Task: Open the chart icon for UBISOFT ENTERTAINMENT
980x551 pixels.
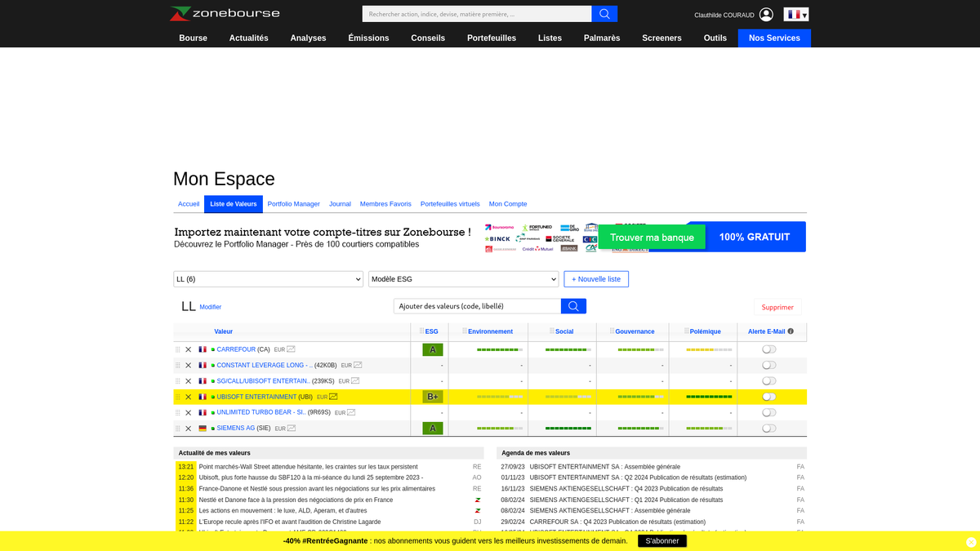Action: click(x=333, y=397)
